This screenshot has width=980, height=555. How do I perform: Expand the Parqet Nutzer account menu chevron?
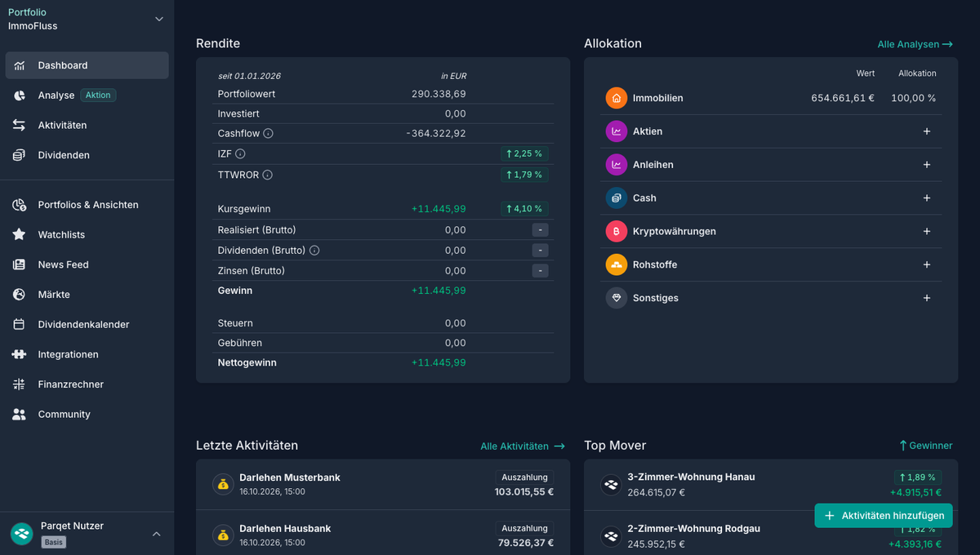157,534
